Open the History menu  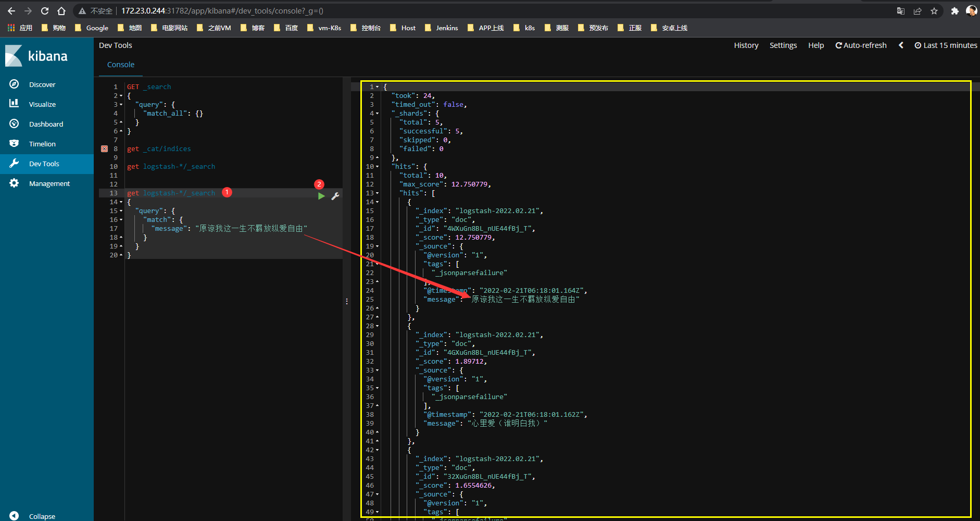(x=746, y=45)
